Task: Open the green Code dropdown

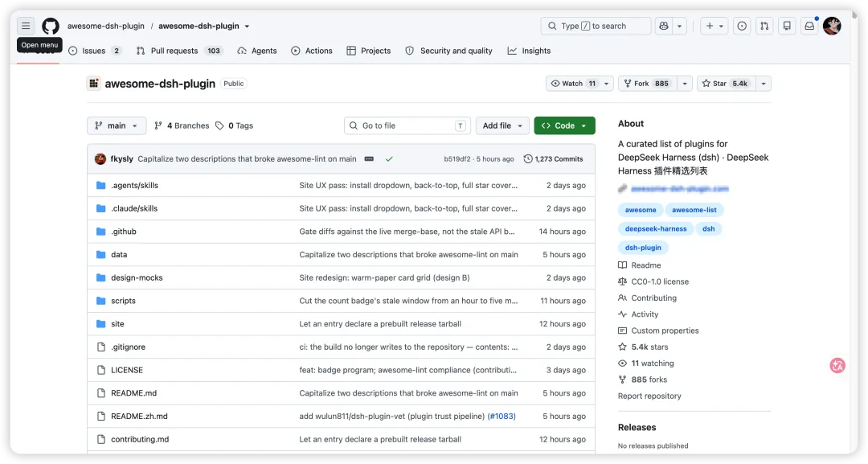Action: click(564, 125)
